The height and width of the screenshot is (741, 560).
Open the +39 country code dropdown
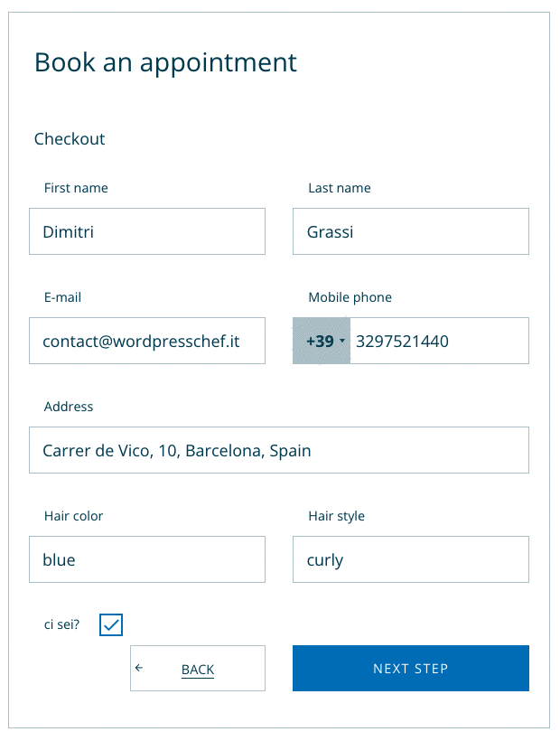pos(322,342)
